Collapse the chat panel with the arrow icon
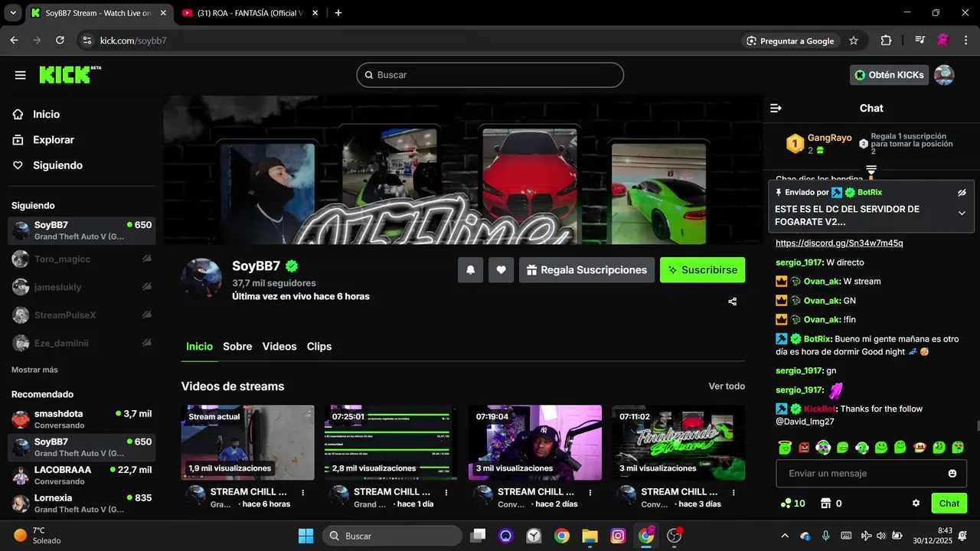Viewport: 980px width, 551px height. tap(776, 108)
